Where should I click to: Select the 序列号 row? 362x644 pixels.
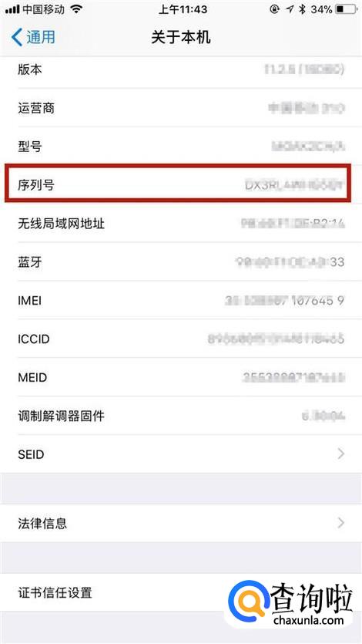point(178,184)
